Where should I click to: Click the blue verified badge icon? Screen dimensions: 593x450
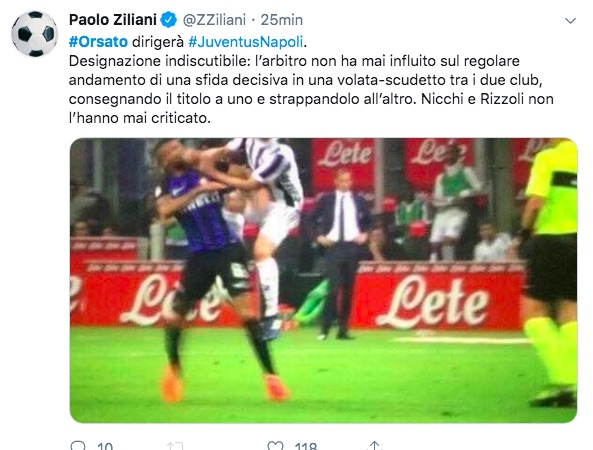click(169, 20)
